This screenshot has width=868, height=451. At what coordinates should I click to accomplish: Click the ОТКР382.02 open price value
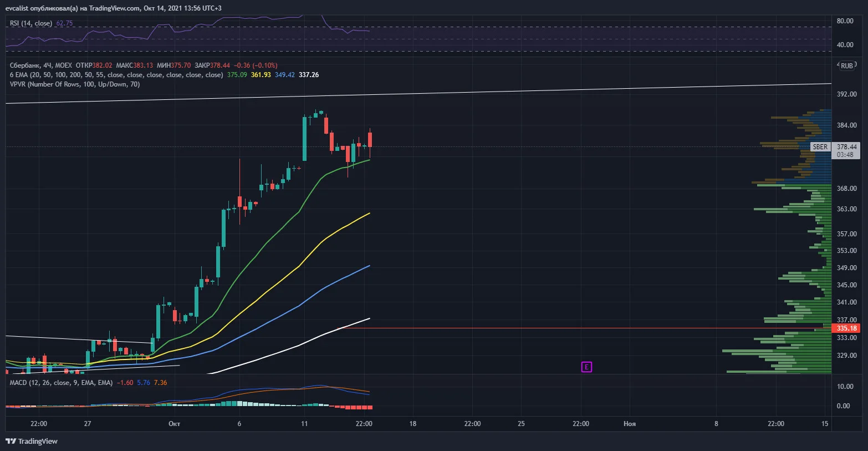(x=94, y=65)
